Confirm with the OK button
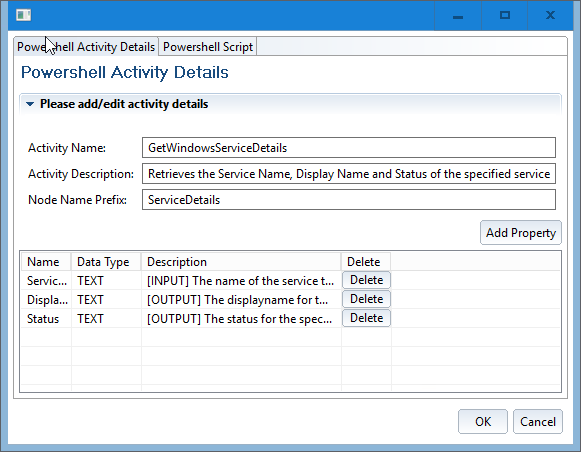This screenshot has width=581, height=452. (483, 422)
